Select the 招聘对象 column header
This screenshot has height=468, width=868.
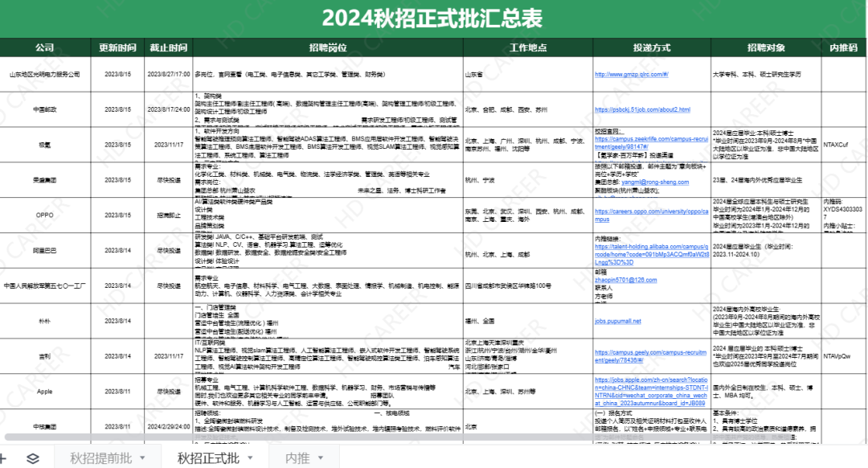(x=766, y=47)
